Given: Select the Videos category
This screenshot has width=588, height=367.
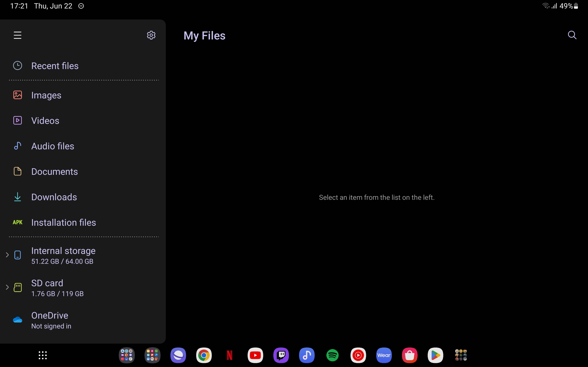Looking at the screenshot, I should 45,121.
